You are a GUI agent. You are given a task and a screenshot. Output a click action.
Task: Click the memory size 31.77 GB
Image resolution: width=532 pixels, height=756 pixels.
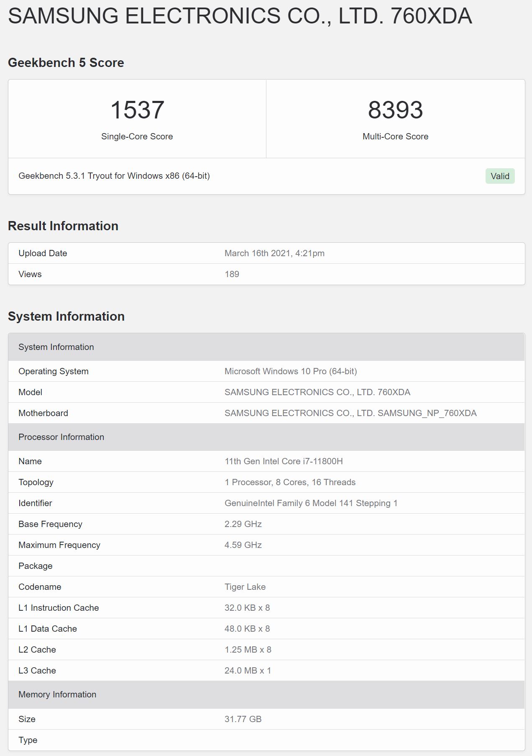(243, 719)
